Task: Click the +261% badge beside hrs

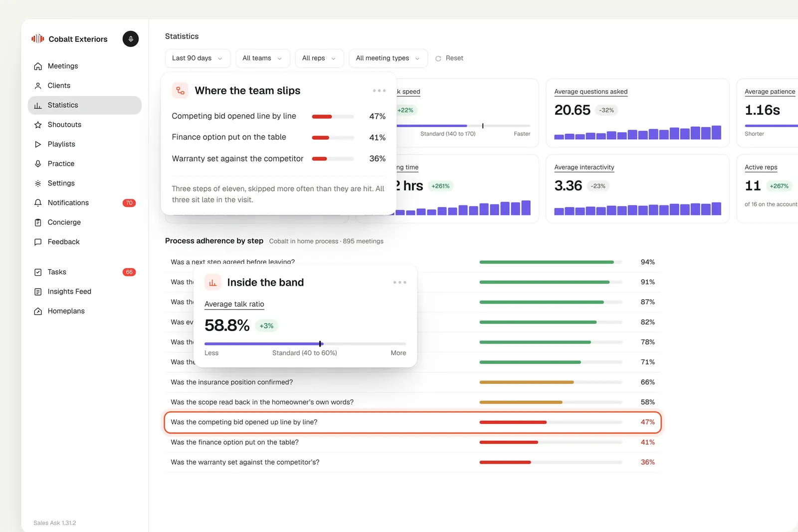Action: (440, 186)
